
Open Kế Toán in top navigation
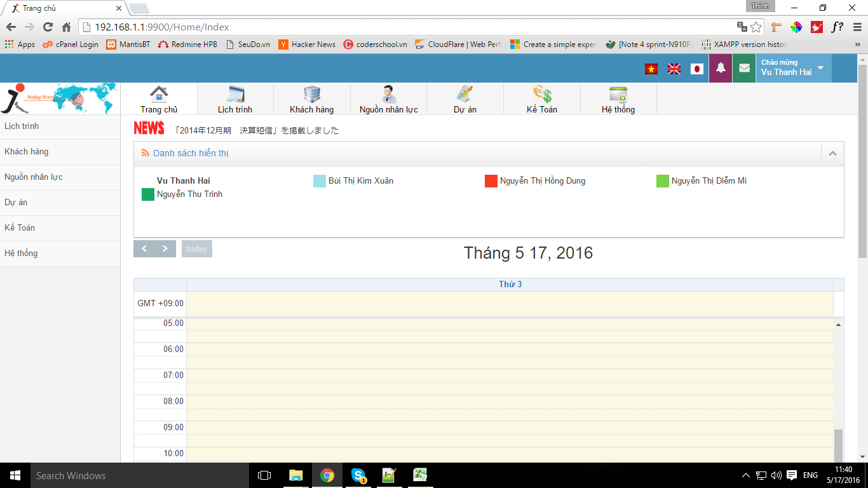pyautogui.click(x=541, y=100)
